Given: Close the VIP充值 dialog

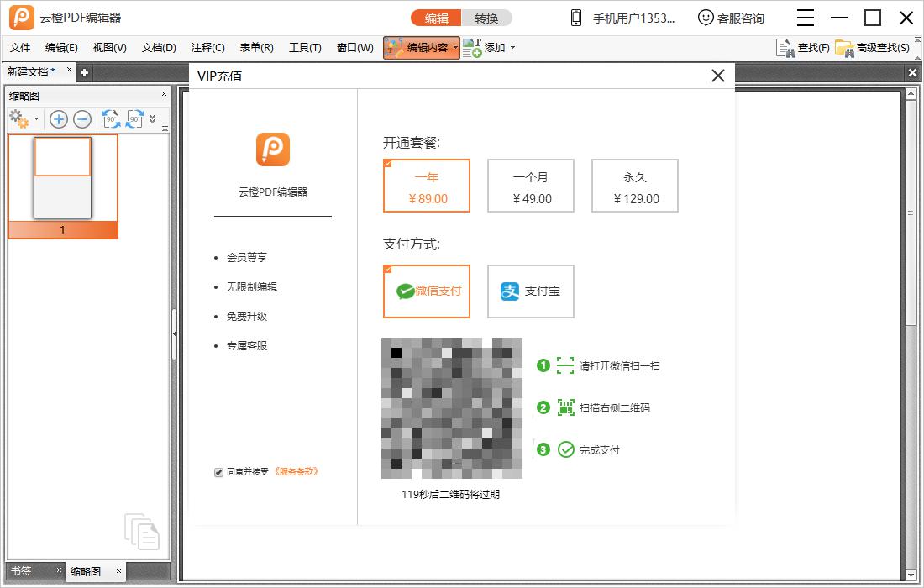Looking at the screenshot, I should [x=717, y=76].
